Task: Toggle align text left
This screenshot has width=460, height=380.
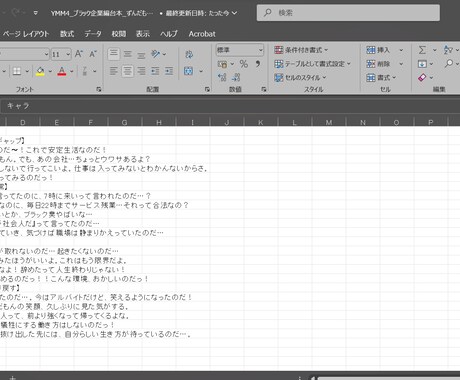Action: point(114,71)
